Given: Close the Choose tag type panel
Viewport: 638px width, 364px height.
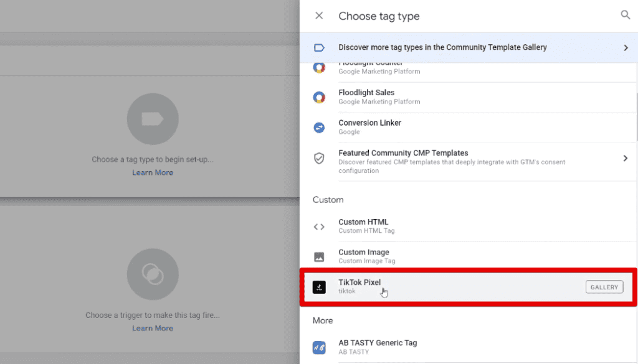Looking at the screenshot, I should coord(319,16).
